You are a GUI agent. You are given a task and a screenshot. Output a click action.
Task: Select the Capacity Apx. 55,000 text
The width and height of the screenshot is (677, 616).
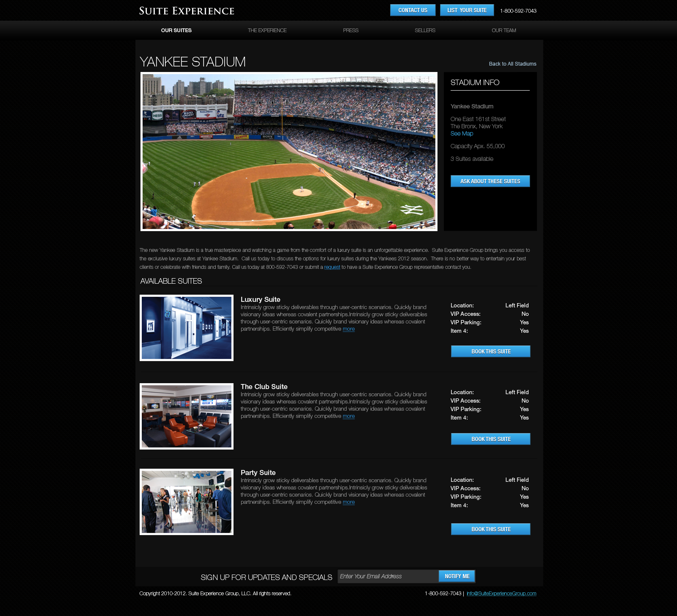(x=477, y=146)
